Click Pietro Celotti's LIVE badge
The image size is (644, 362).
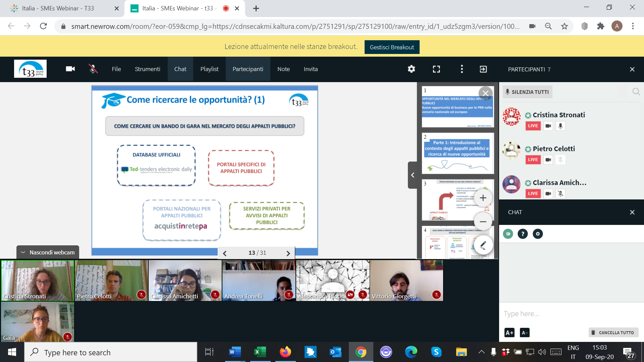click(x=533, y=160)
